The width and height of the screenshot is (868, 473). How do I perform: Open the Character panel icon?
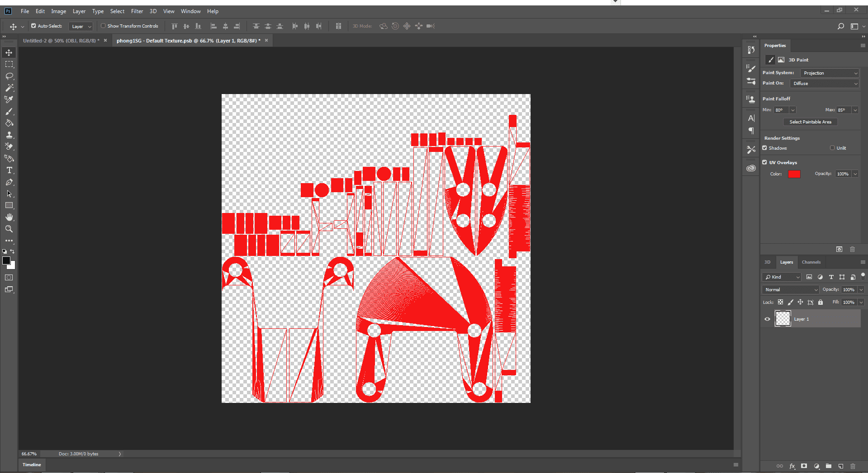[x=751, y=118]
